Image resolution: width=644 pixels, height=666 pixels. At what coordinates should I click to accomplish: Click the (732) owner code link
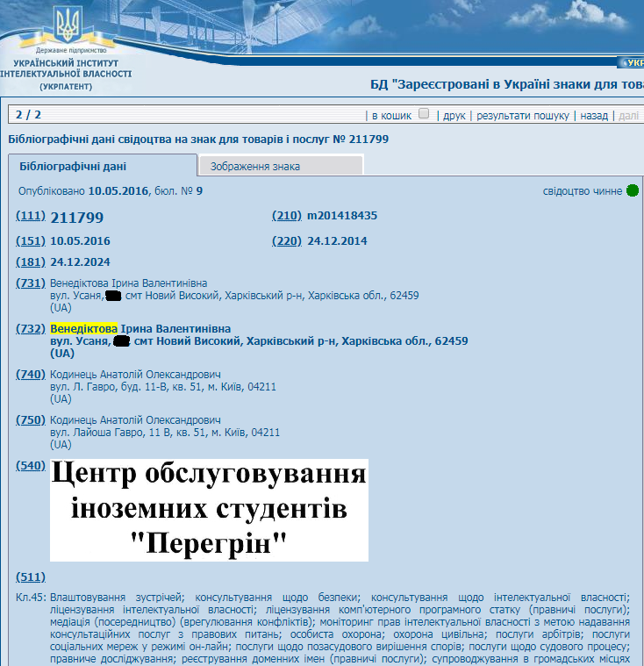(x=30, y=328)
